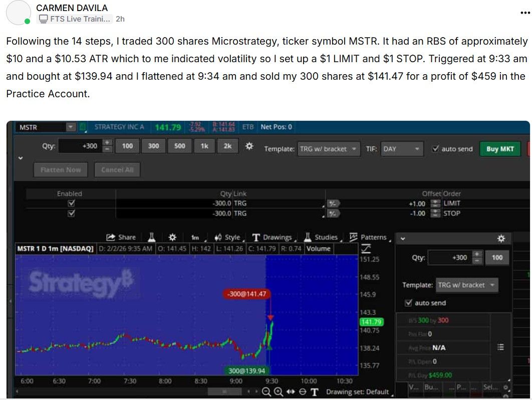Screen dimensions: 532x400
Task: Open the Patterns menu
Action: (x=370, y=237)
